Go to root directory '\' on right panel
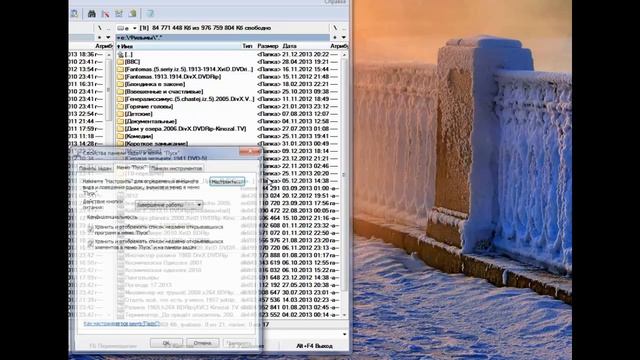The image size is (640, 360). pos(335,28)
